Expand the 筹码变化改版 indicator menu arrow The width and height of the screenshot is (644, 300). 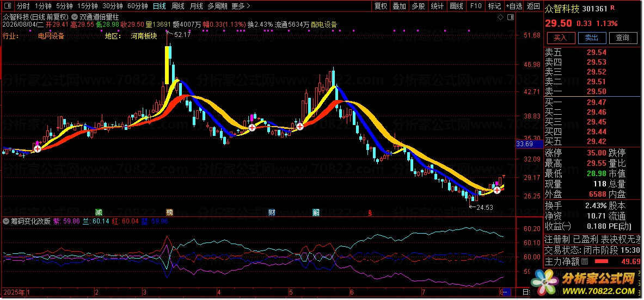tap(6, 221)
